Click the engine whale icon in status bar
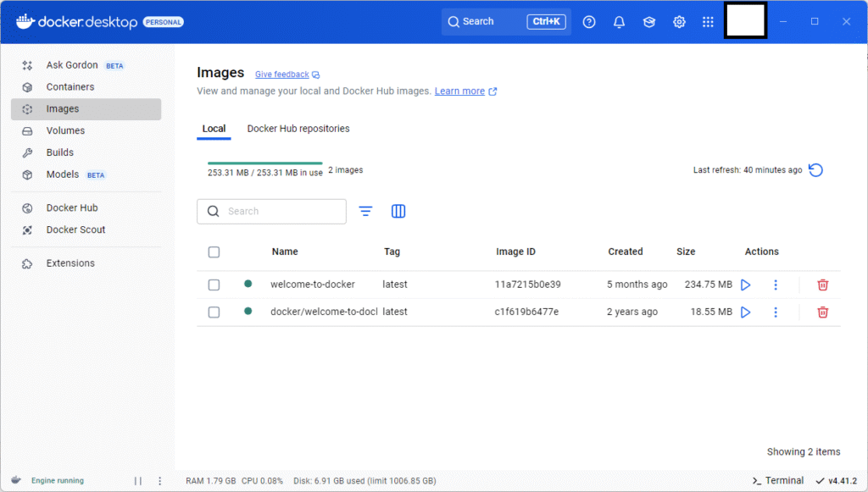Screen dimensions: 868x492 (x=16, y=480)
